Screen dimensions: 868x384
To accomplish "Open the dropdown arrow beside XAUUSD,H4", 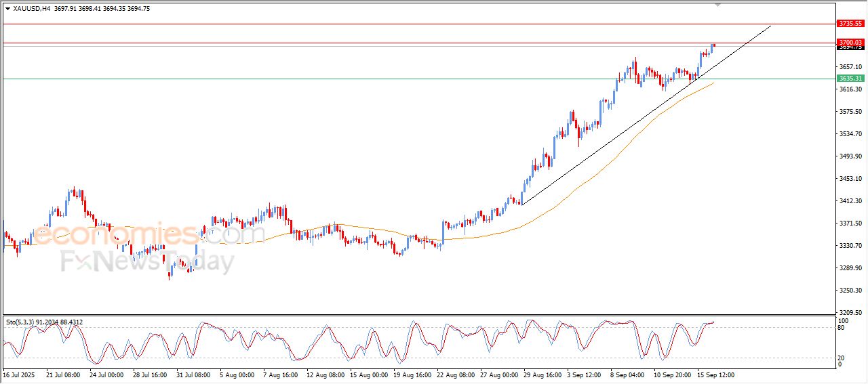I will point(7,9).
